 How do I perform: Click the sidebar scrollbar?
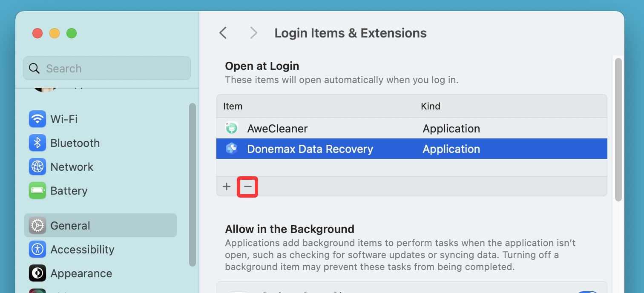tap(193, 183)
